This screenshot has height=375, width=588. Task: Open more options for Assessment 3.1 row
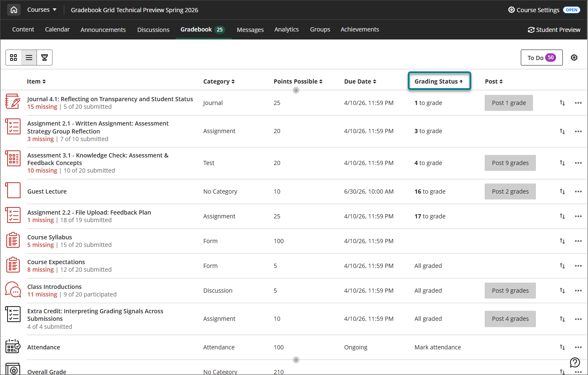tap(578, 163)
